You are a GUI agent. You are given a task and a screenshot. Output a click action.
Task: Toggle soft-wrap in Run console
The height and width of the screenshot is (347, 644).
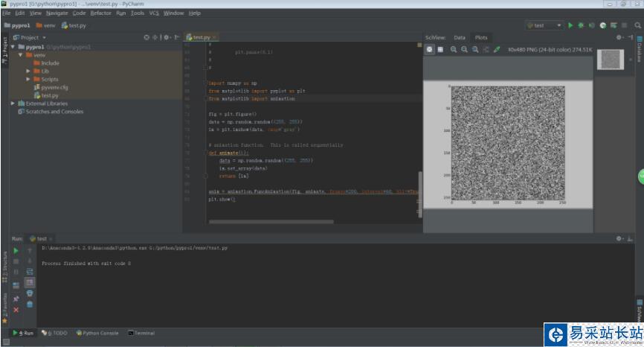(30, 272)
